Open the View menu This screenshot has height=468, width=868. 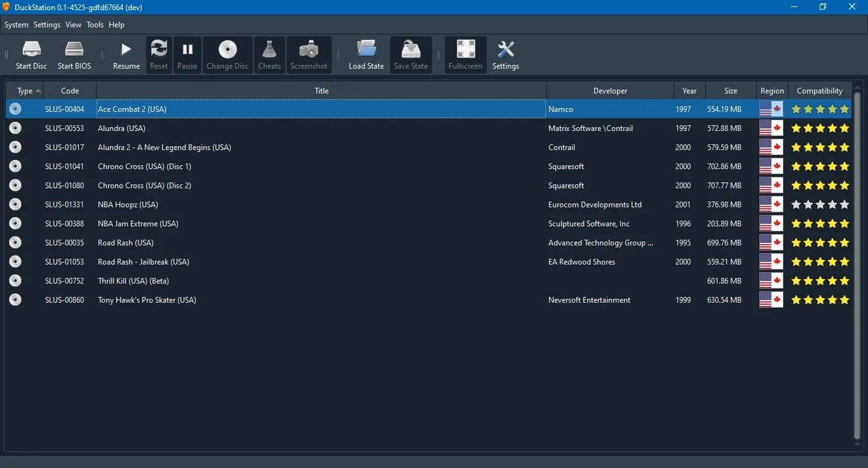click(x=73, y=25)
